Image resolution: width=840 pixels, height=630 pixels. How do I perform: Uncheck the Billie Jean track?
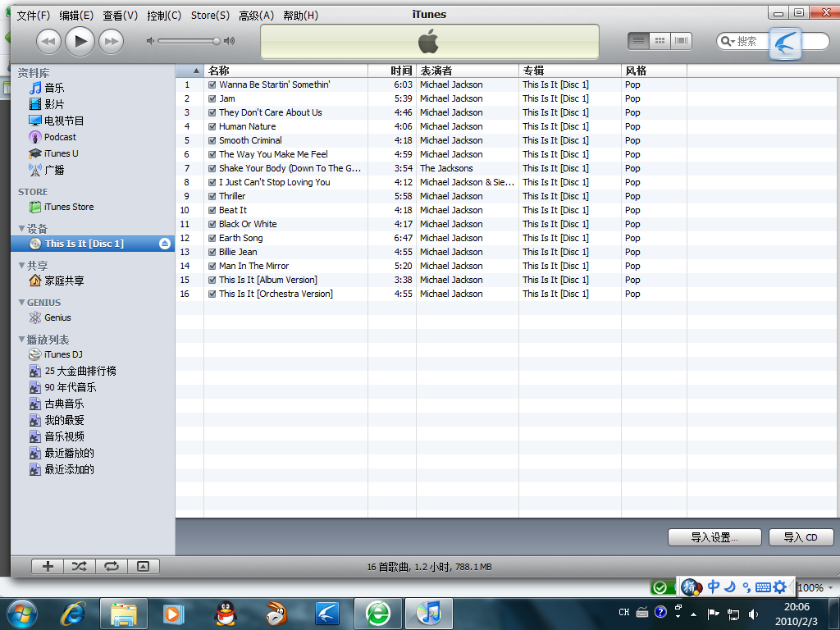click(x=212, y=252)
